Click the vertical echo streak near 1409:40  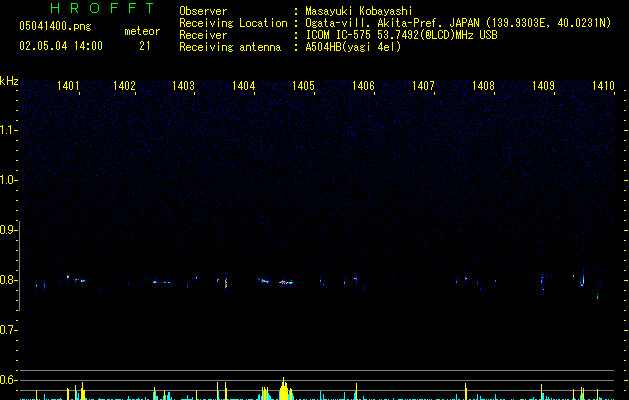click(x=582, y=278)
